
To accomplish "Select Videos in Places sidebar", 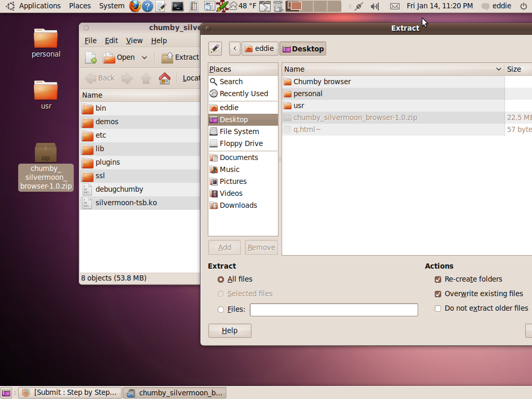I will pos(243,193).
